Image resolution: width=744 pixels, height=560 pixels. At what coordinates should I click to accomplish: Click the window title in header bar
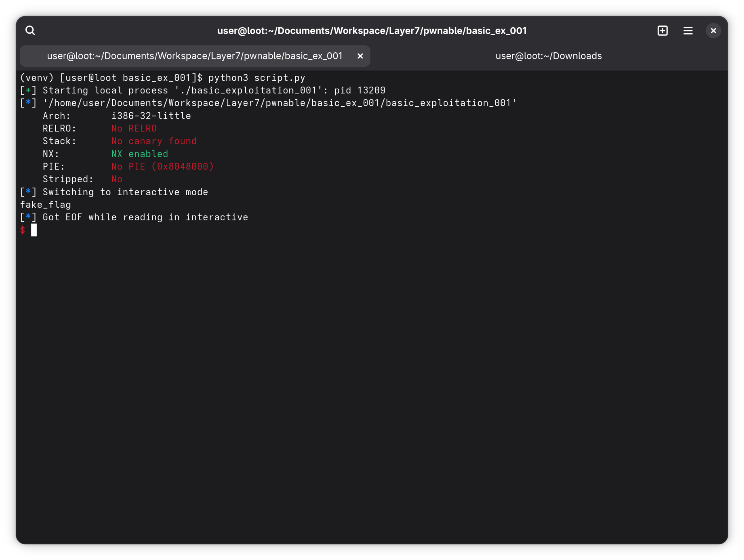(372, 30)
